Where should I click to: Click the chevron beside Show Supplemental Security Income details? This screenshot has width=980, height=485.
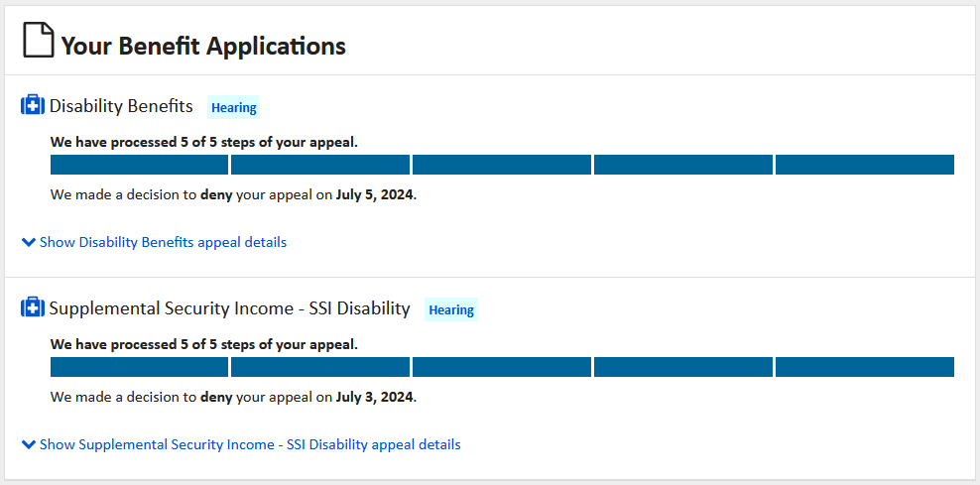(28, 444)
